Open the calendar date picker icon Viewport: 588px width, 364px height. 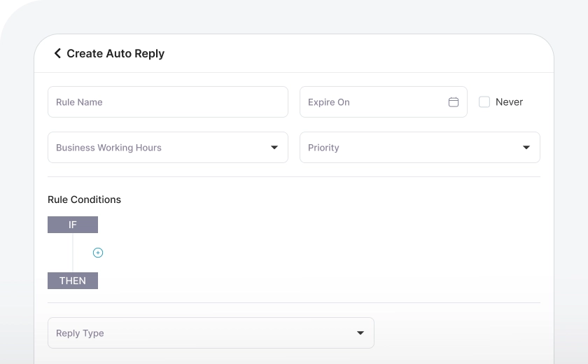pos(453,102)
